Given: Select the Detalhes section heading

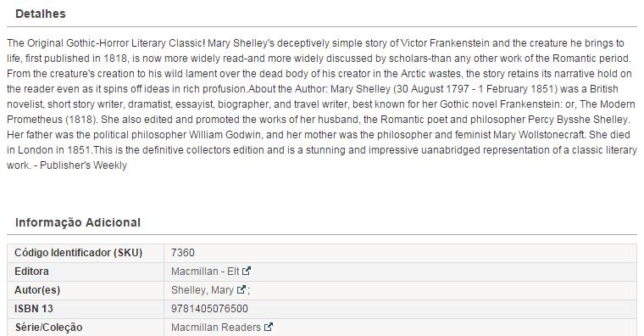Looking at the screenshot, I should [41, 14].
